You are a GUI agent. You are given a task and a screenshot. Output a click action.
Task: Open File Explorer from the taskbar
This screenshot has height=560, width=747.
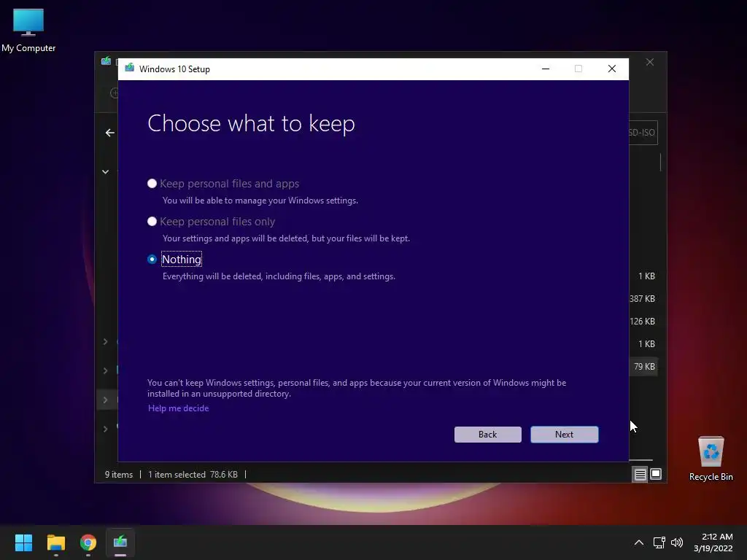tap(55, 542)
